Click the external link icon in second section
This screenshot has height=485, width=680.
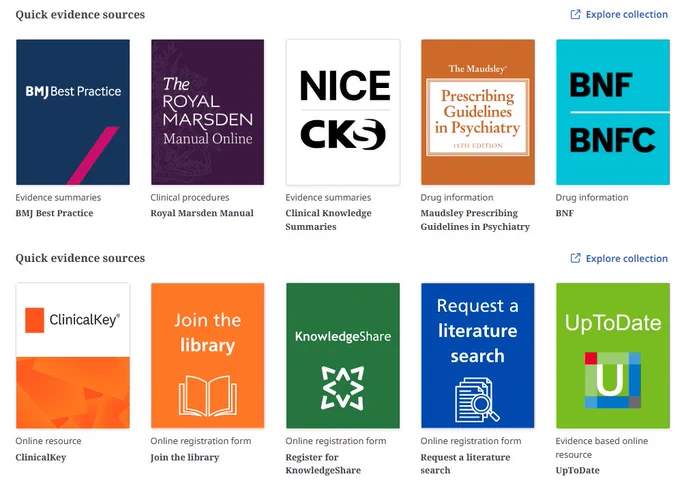(575, 258)
